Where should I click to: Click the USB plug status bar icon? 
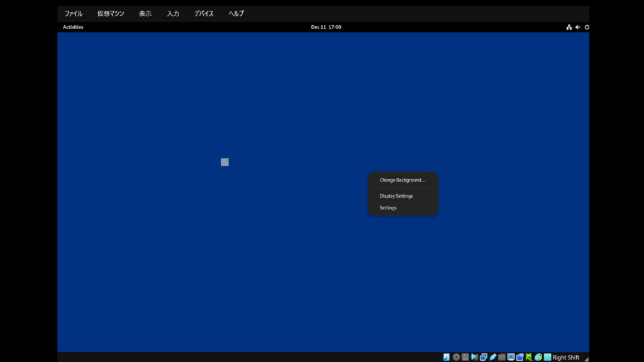(492, 357)
